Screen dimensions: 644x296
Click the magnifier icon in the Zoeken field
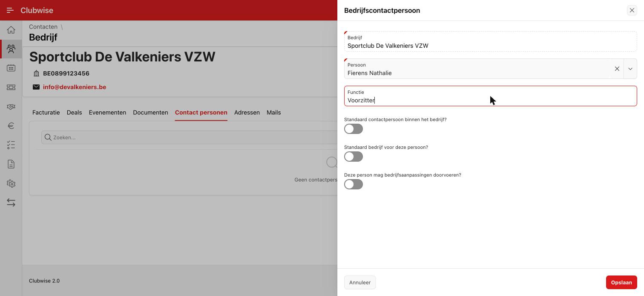tap(48, 137)
